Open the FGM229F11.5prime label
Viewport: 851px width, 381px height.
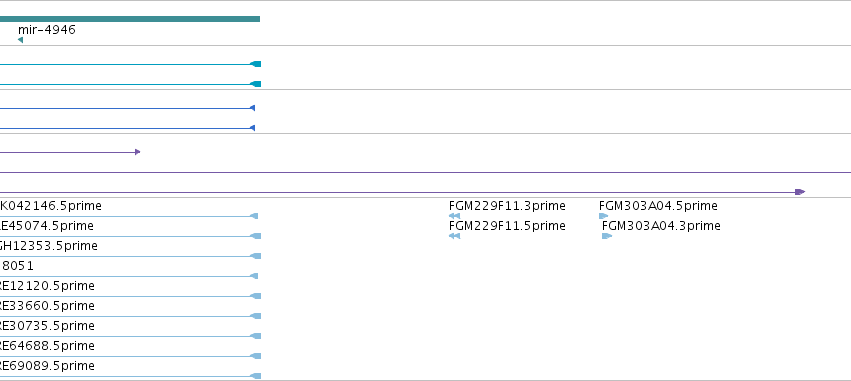[507, 226]
